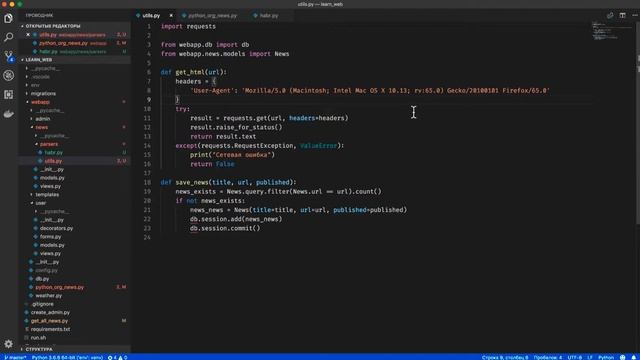
Task: Expand the .vscode folder
Action: [x=40, y=77]
